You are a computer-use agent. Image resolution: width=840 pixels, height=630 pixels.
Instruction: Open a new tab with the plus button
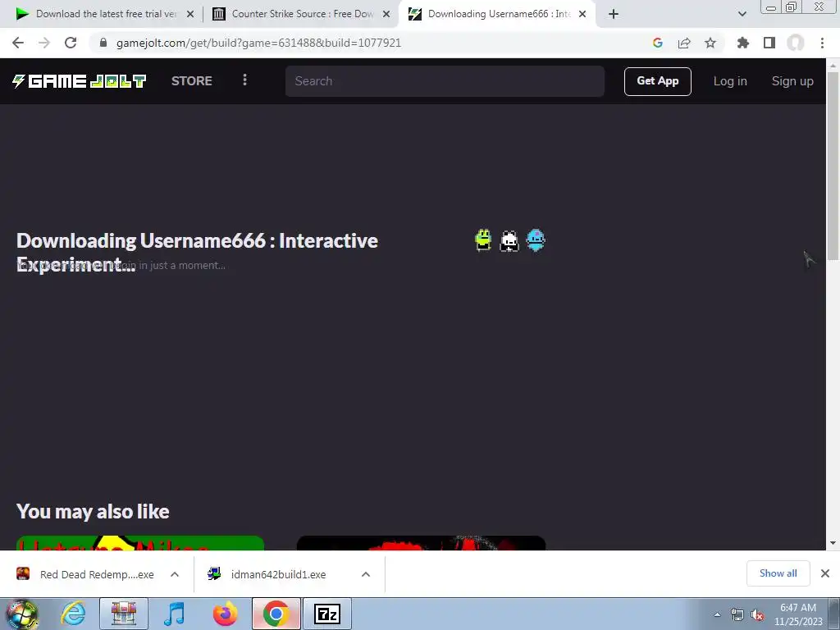pyautogui.click(x=614, y=15)
